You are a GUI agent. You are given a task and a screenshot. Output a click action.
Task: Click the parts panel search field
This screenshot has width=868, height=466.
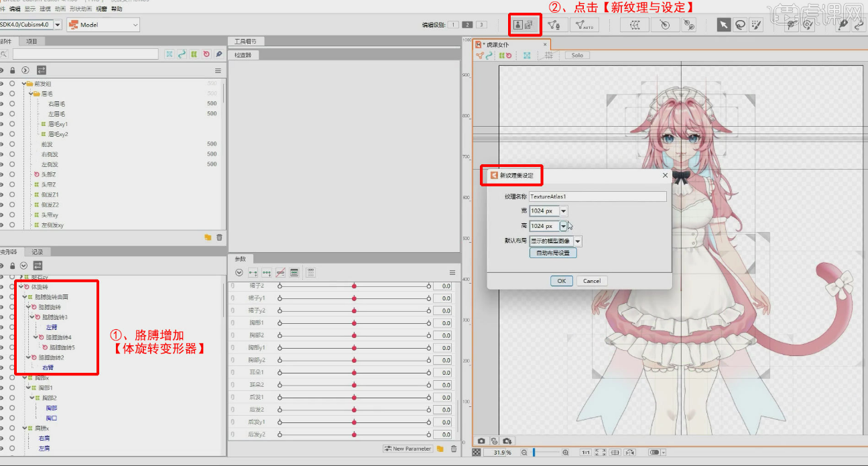[x=86, y=54]
